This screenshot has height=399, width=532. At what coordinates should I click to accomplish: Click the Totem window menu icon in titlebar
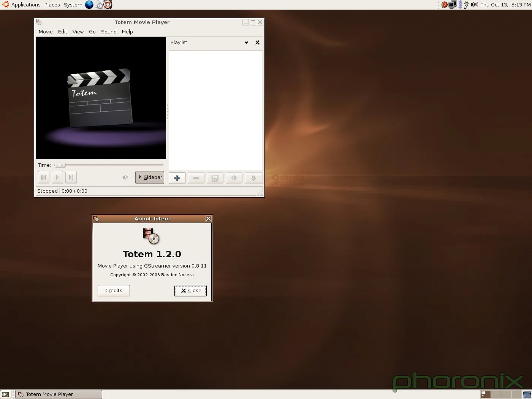pyautogui.click(x=39, y=22)
